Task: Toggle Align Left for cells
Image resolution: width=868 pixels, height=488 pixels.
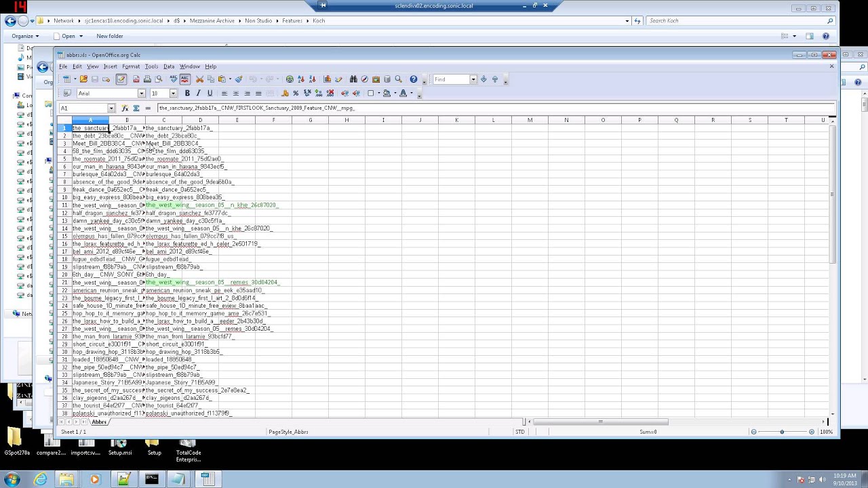Action: pyautogui.click(x=224, y=93)
